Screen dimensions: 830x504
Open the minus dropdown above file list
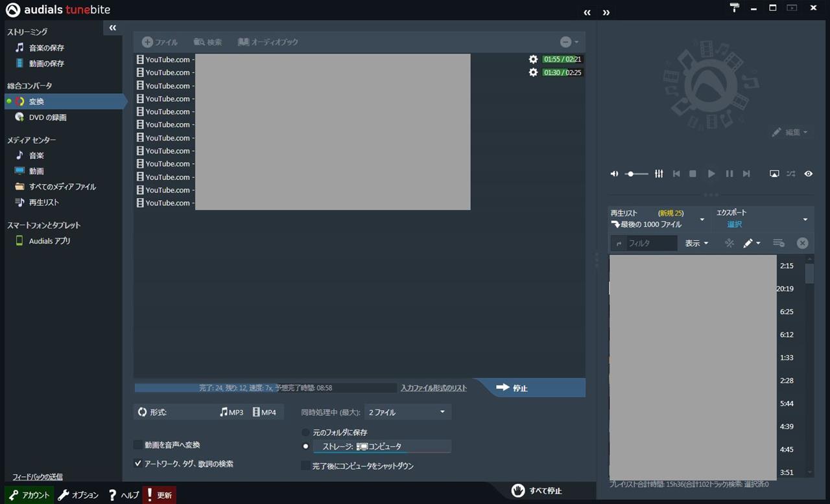tap(569, 42)
